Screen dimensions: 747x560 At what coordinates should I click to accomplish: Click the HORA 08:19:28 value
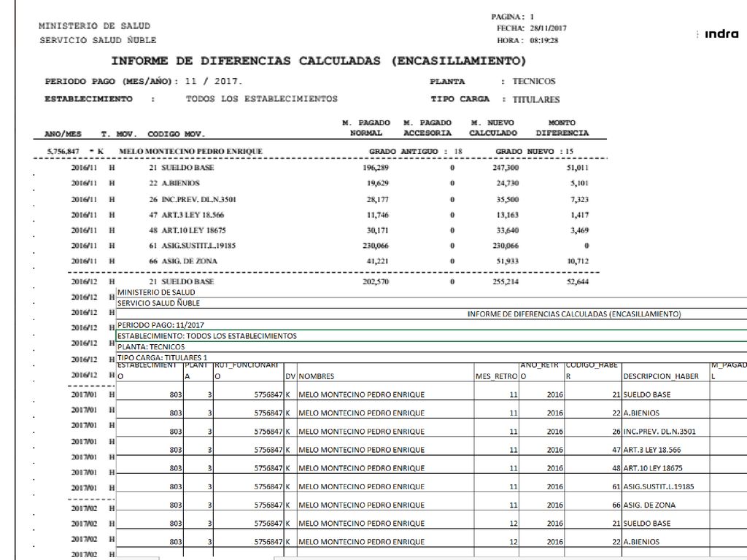pyautogui.click(x=544, y=41)
